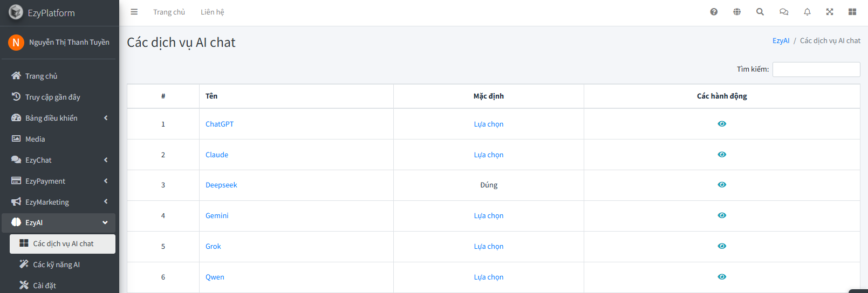View Deepseek details via eye icon

point(722,185)
